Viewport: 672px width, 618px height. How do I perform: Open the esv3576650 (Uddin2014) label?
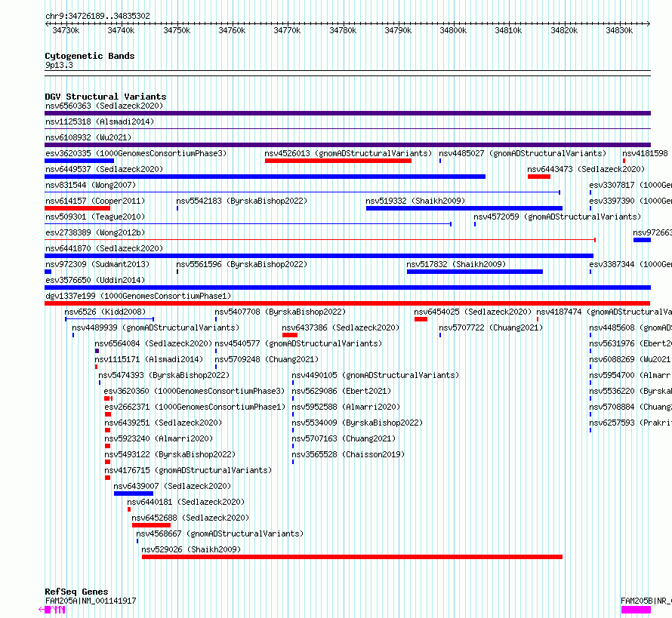pyautogui.click(x=95, y=280)
